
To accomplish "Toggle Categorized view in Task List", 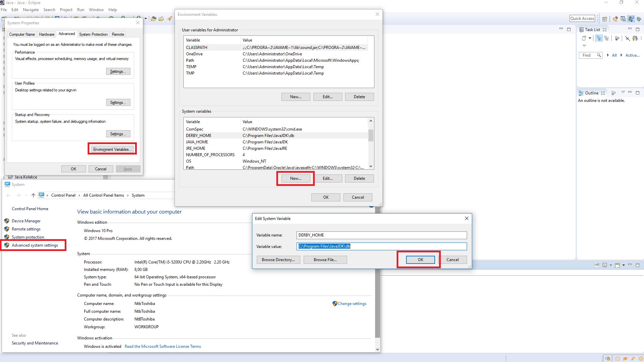I will click(x=599, y=38).
